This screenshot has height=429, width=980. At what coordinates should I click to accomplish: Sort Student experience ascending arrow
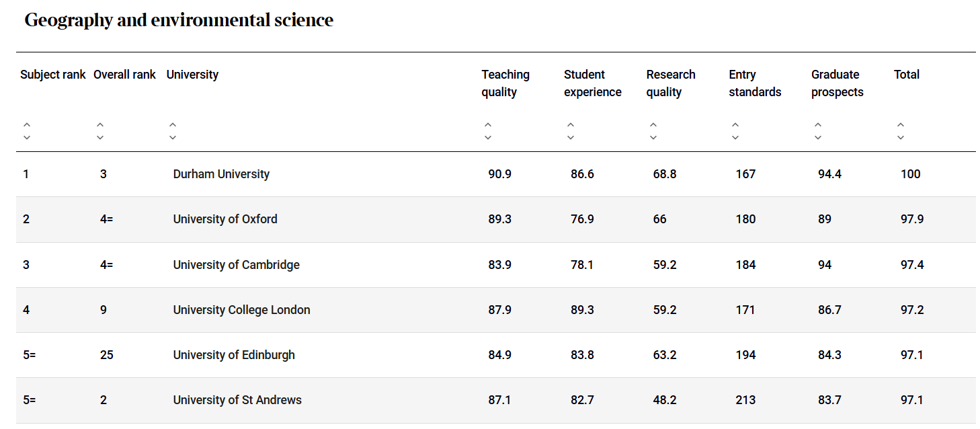571,125
